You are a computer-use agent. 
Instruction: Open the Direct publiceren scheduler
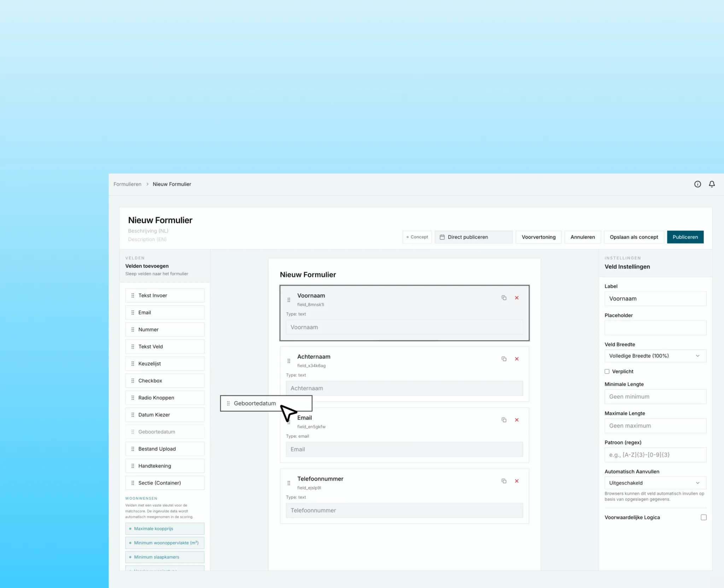[x=474, y=237]
